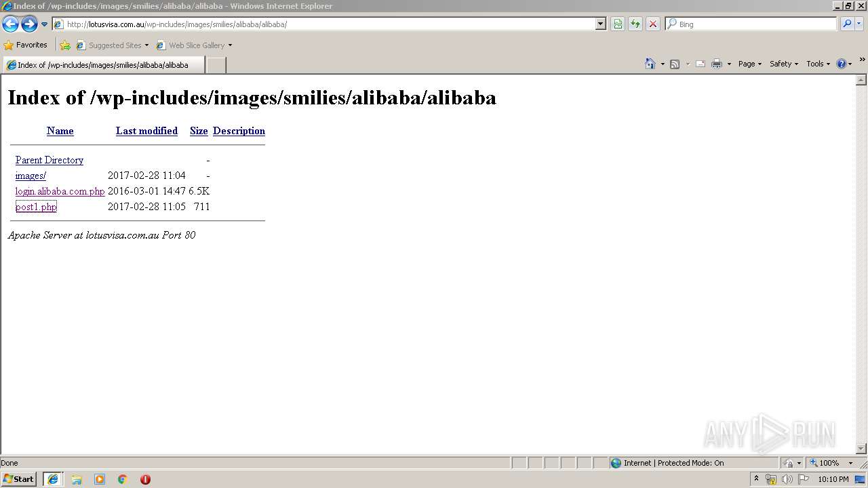Click the Read Mail icon
868x488 pixels.
701,64
